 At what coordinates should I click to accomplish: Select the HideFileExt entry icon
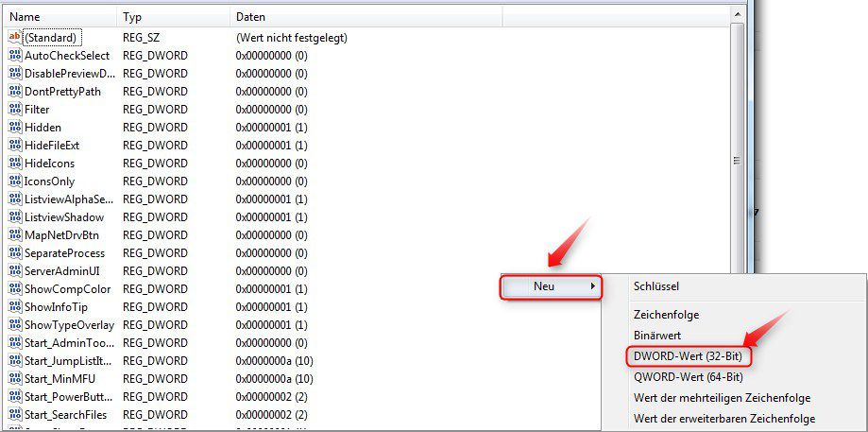pyautogui.click(x=14, y=145)
